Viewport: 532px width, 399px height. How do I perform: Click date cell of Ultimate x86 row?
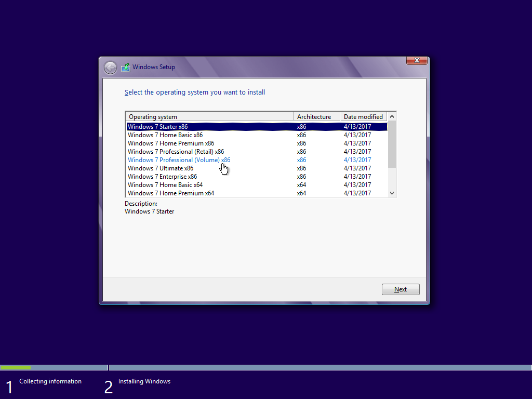[357, 168]
